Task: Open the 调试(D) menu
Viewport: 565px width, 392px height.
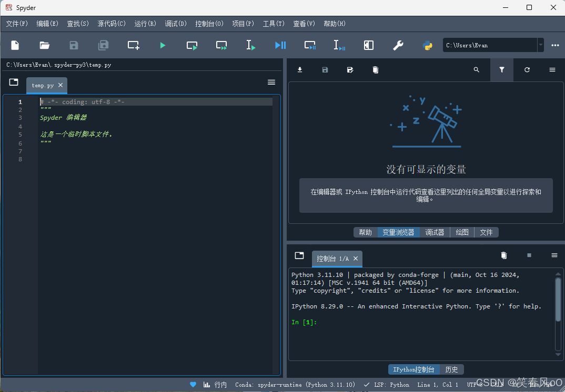Action: coord(176,24)
